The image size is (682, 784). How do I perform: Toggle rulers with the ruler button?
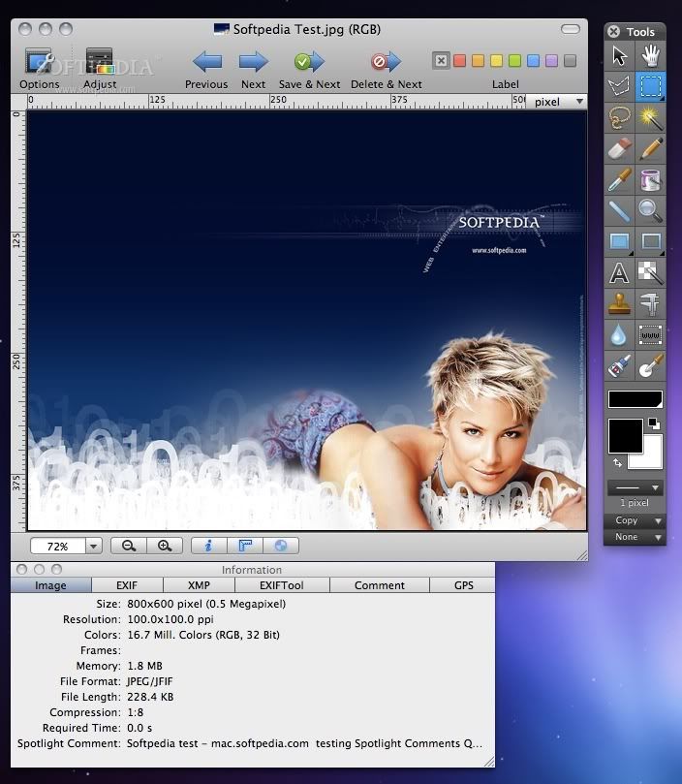pyautogui.click(x=245, y=546)
